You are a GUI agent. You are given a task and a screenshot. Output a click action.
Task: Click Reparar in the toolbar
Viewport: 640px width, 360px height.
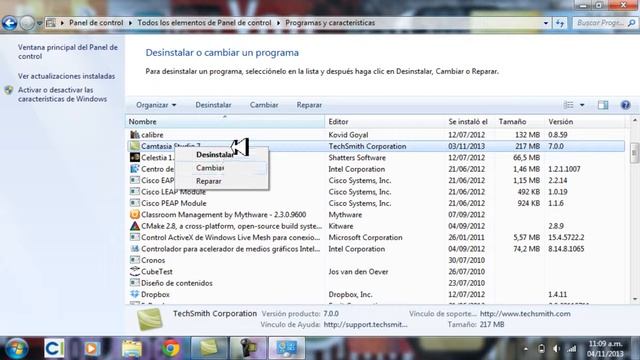(309, 105)
